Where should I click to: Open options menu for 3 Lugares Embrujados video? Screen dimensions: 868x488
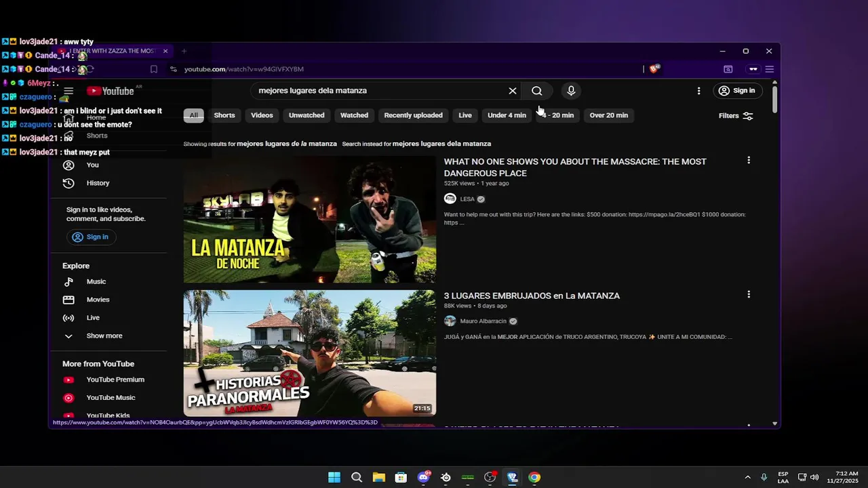749,295
